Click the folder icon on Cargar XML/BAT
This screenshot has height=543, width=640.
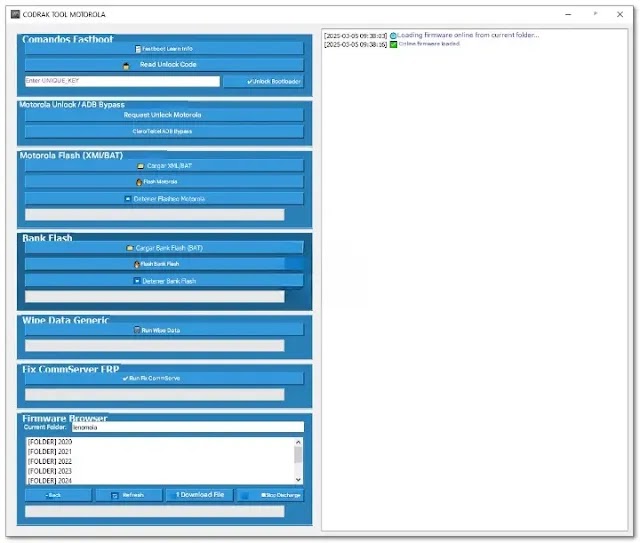140,166
